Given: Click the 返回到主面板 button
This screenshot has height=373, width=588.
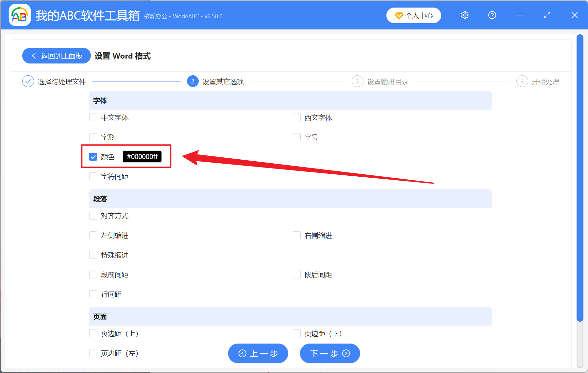Looking at the screenshot, I should point(56,56).
